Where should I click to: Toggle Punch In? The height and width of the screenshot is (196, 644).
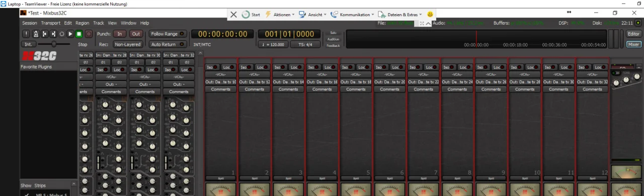click(119, 34)
